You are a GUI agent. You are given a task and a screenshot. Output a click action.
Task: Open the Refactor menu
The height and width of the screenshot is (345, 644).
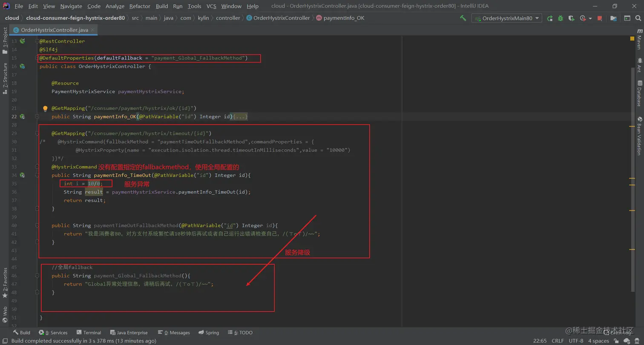(x=140, y=6)
